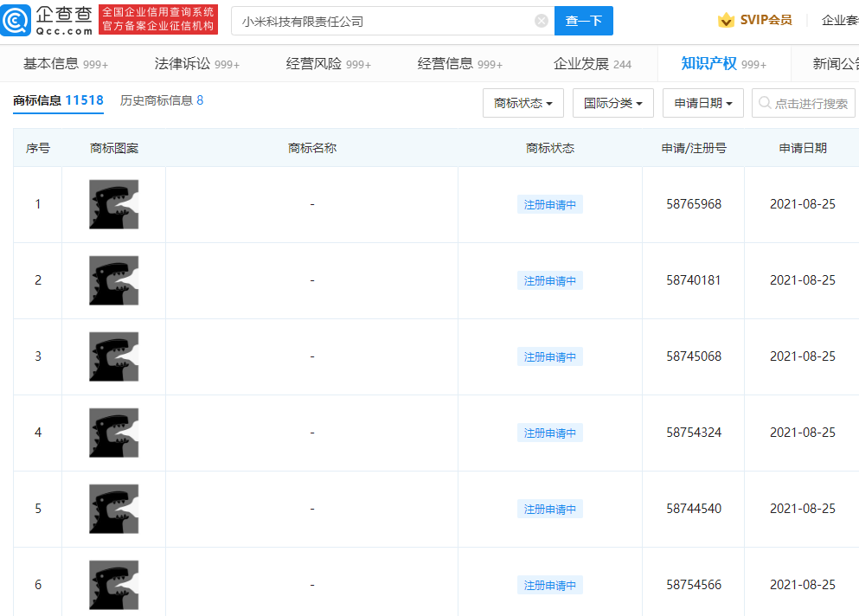859x616 pixels.
Task: Click the SVIP crown icon
Action: 726,20
